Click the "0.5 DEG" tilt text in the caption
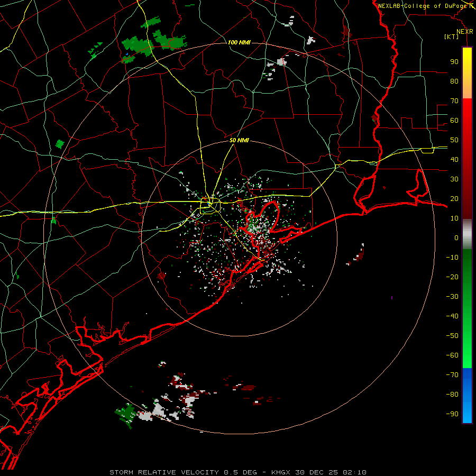 (x=240, y=472)
